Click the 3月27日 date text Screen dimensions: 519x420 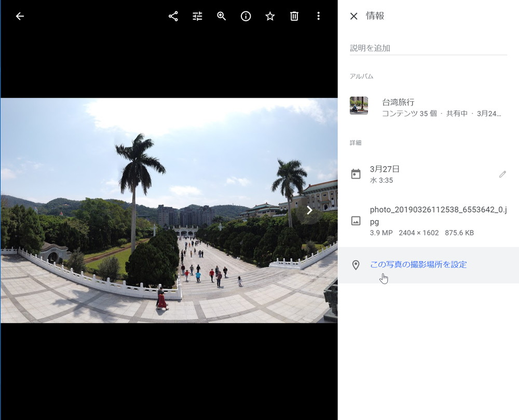(385, 169)
